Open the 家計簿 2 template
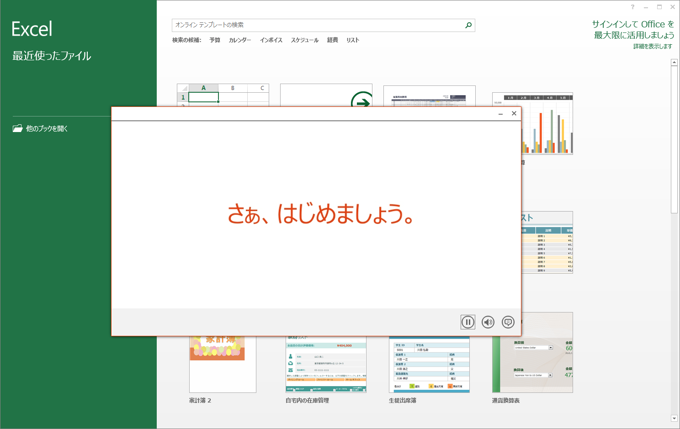 tap(222, 364)
